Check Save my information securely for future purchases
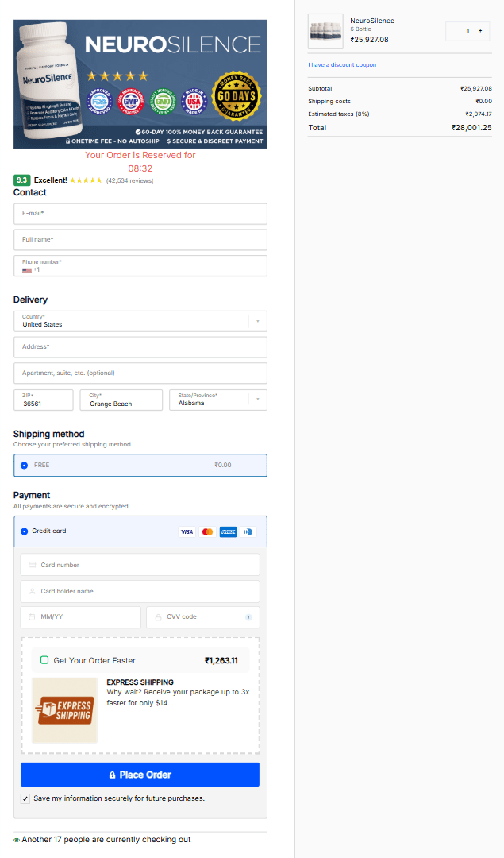 pos(25,798)
